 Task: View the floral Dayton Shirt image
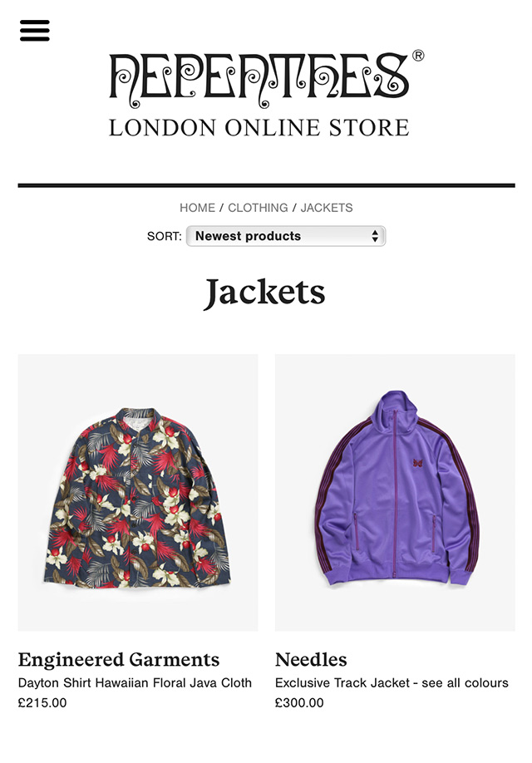pos(138,492)
